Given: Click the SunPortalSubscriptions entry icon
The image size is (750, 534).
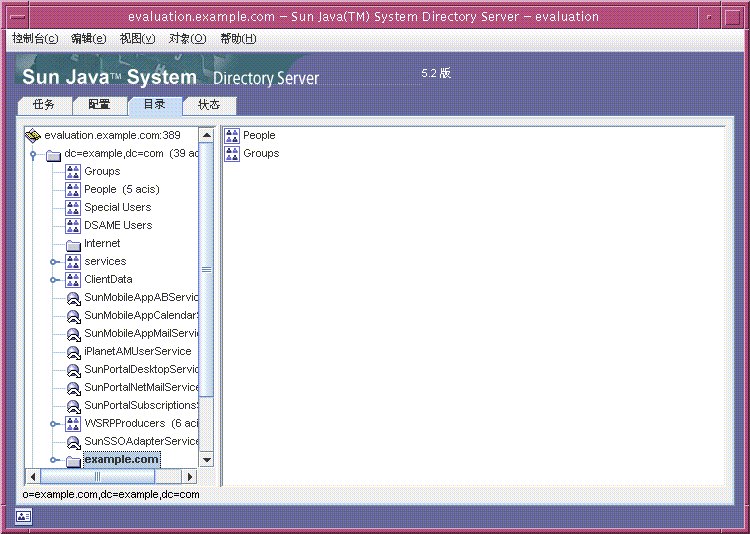Looking at the screenshot, I should point(73,406).
